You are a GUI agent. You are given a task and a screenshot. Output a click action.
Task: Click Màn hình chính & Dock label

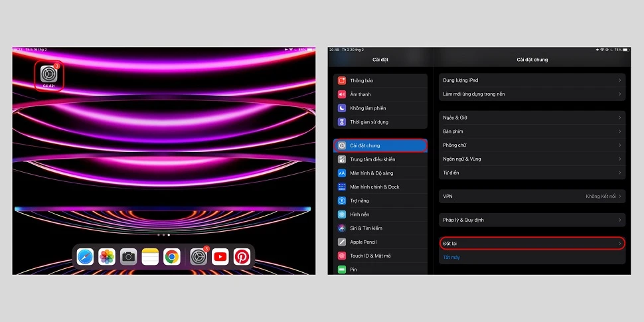[374, 187]
